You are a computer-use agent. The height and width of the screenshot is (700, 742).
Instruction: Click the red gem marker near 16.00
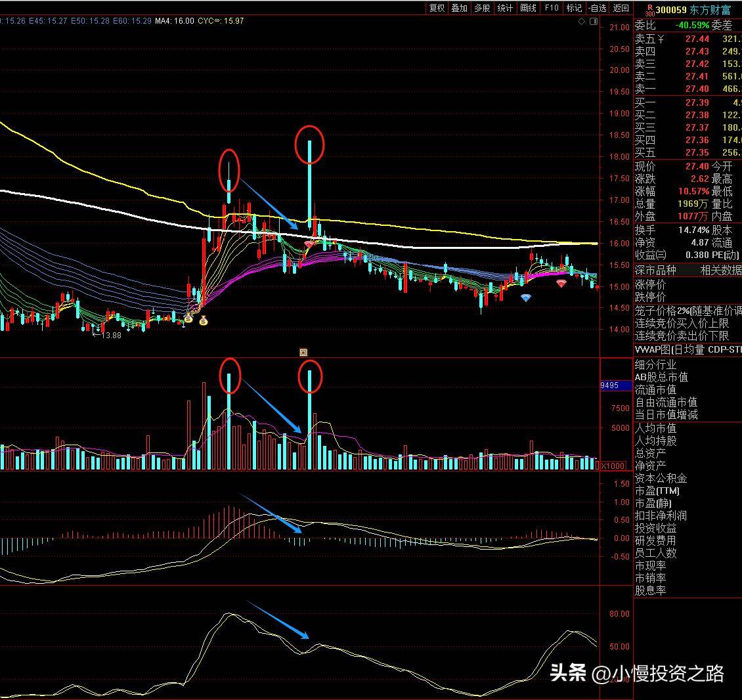tap(309, 244)
